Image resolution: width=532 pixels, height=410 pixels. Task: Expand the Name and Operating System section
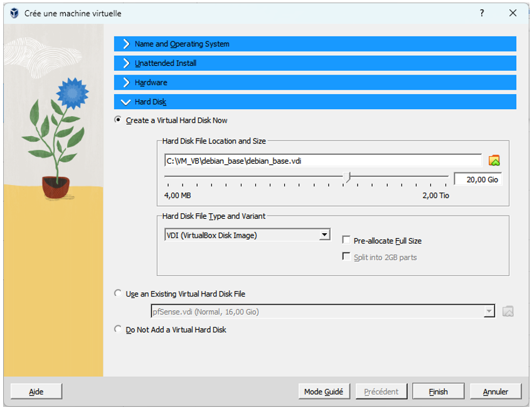click(315, 44)
